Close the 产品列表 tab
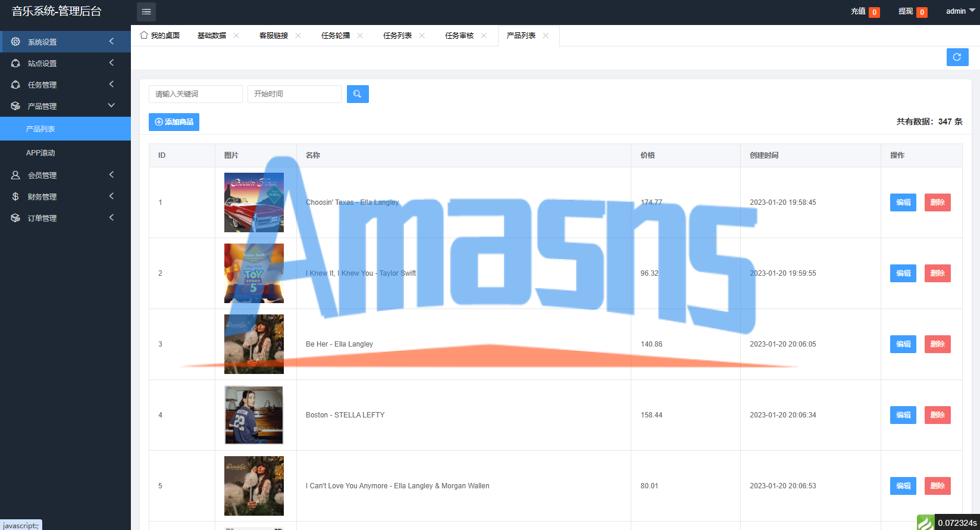The width and height of the screenshot is (980, 530). pyautogui.click(x=546, y=36)
